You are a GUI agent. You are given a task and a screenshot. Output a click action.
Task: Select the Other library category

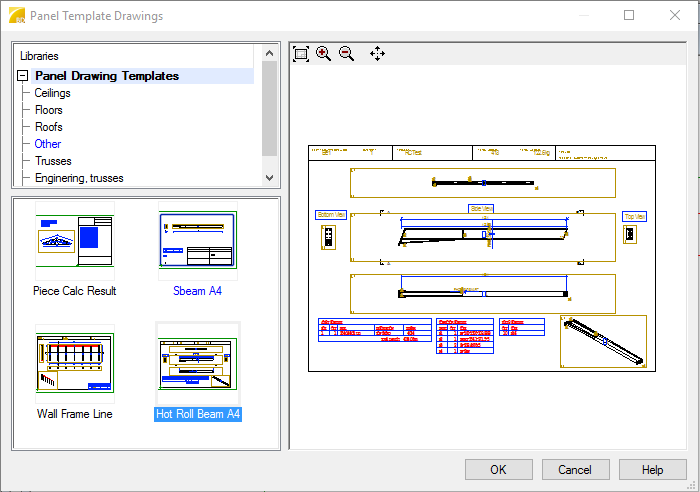tap(48, 144)
